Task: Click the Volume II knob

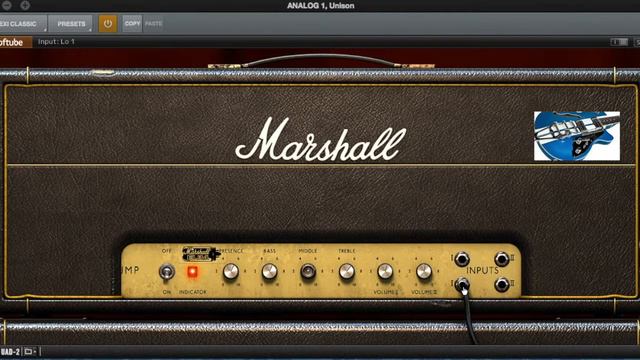Action: tap(424, 271)
